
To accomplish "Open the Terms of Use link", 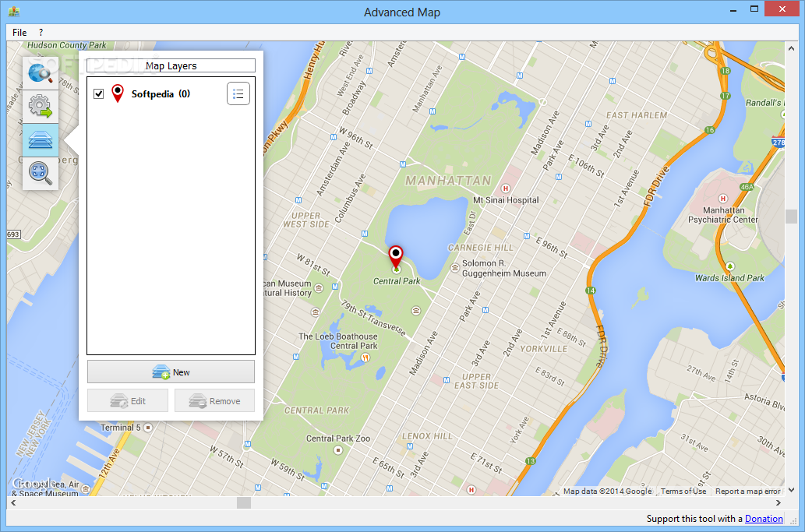I will (683, 491).
